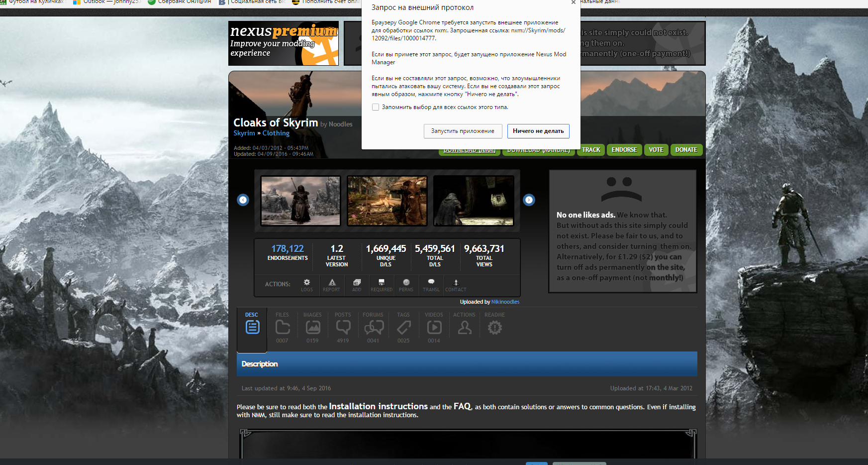This screenshot has height=465, width=868.
Task: Open the first snowy cloak thumbnail
Action: (x=300, y=201)
